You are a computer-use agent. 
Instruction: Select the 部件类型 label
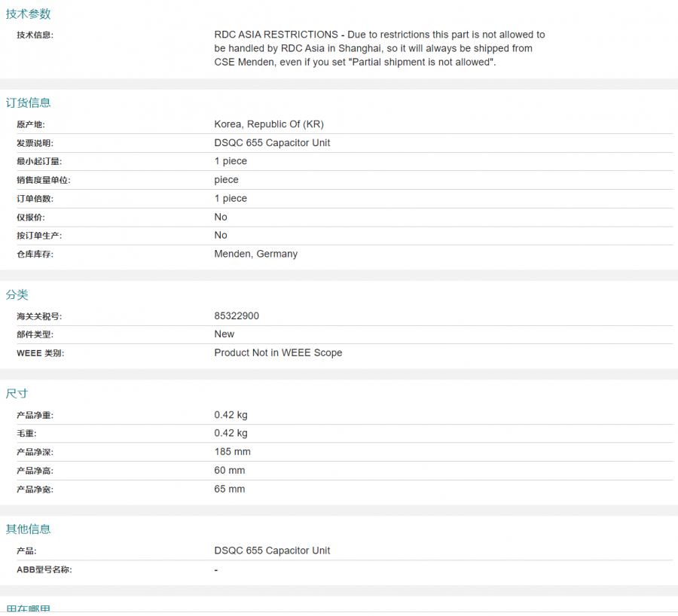coord(35,334)
